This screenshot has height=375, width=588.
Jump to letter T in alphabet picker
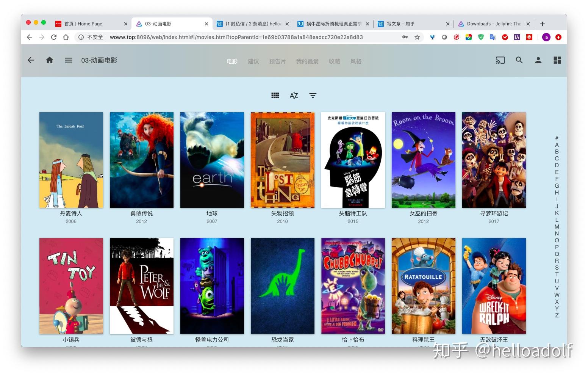click(x=557, y=275)
